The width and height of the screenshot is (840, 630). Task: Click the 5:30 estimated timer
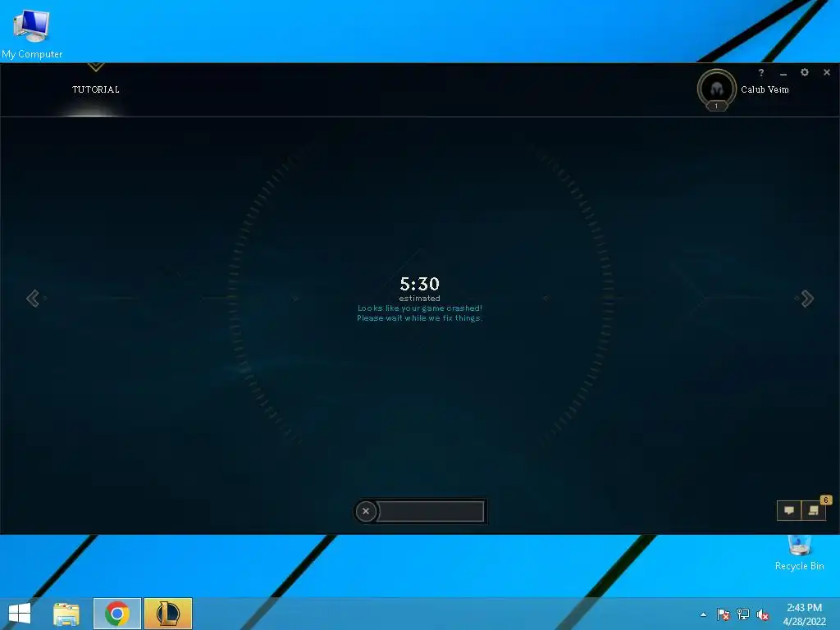point(419,288)
